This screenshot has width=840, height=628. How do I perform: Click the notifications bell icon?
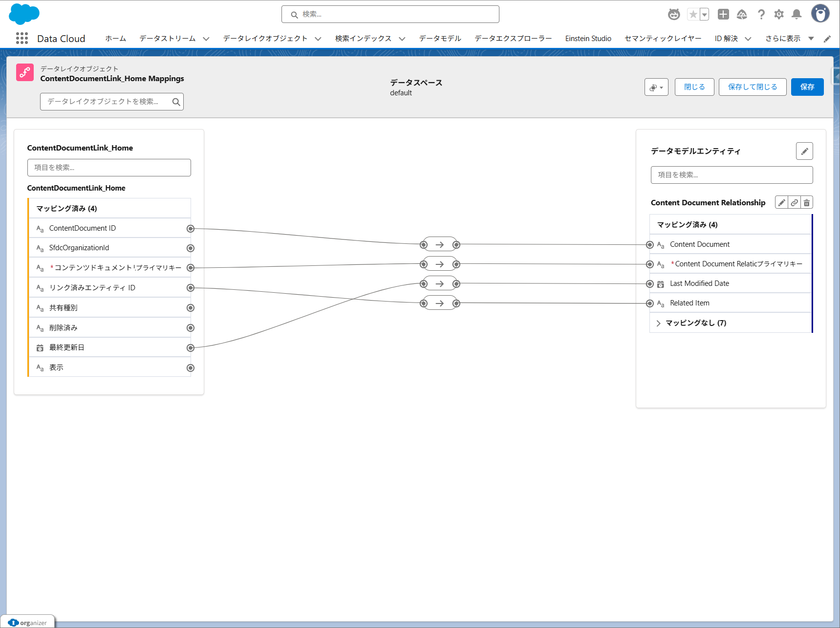(x=797, y=15)
